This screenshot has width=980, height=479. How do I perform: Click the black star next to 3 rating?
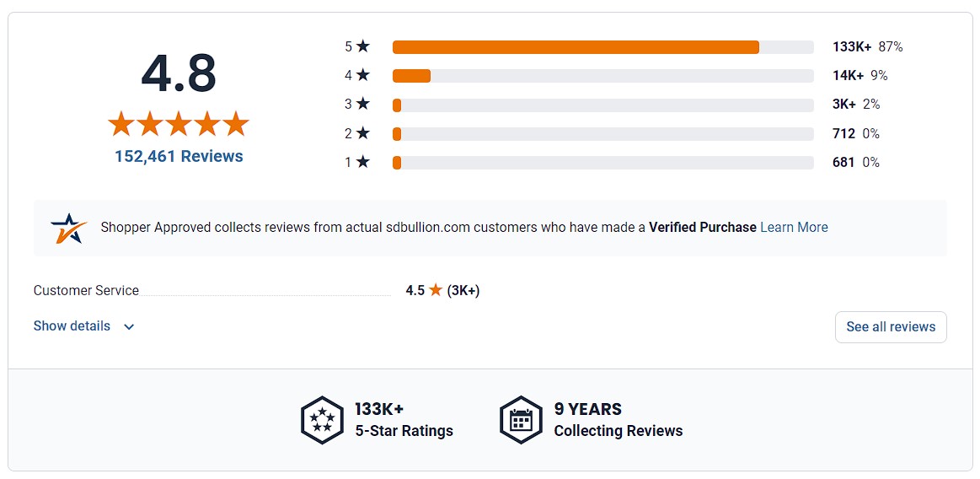click(363, 105)
